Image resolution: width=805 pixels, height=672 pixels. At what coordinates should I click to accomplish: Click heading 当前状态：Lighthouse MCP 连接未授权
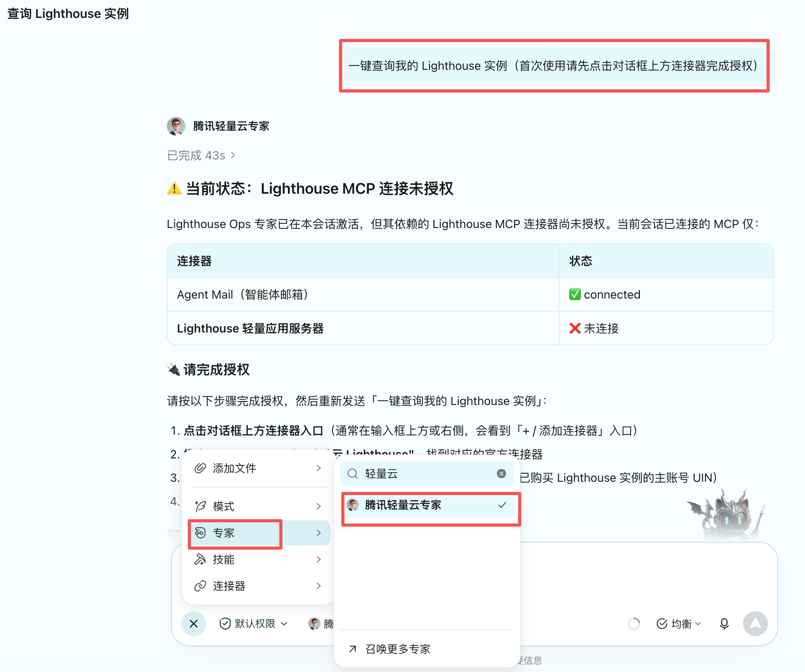click(310, 188)
